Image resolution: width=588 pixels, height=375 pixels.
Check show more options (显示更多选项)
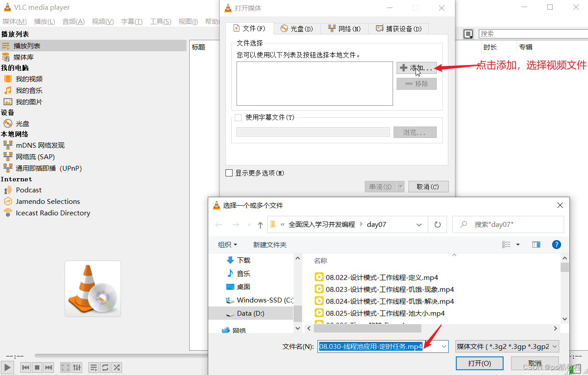229,173
